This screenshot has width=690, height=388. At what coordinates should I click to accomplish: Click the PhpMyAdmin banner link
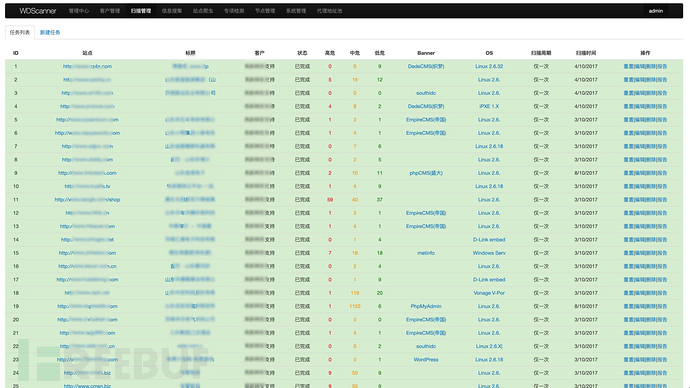(426, 306)
